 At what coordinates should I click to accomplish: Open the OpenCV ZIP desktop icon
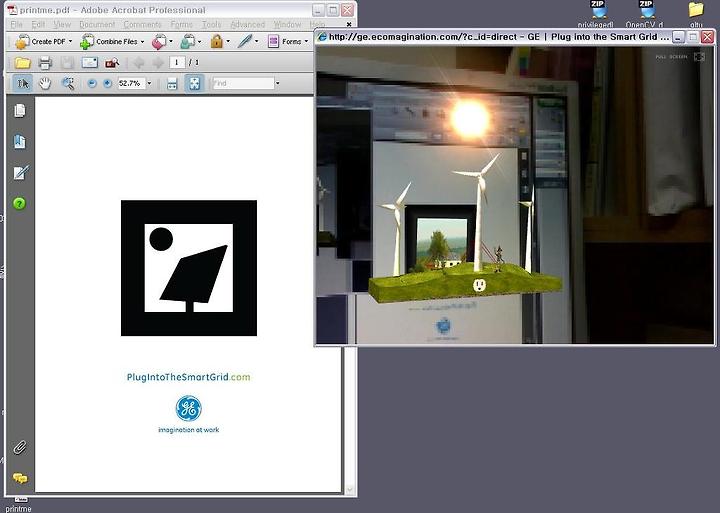coord(646,14)
